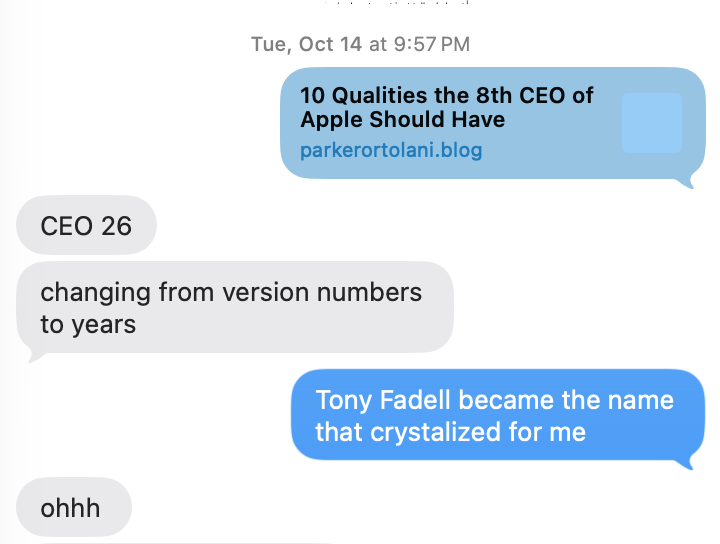Select the "CEO 26" message bubble

tap(87, 225)
